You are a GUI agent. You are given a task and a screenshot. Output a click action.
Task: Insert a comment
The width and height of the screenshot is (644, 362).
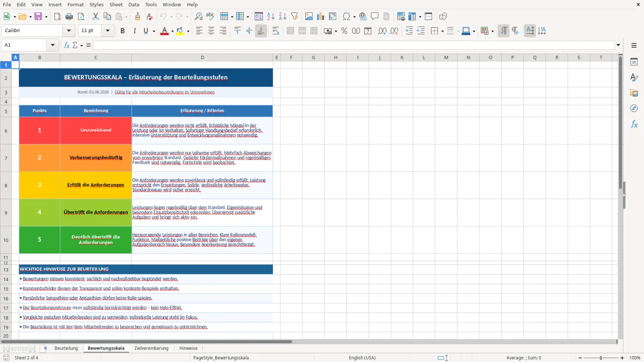pyautogui.click(x=375, y=17)
